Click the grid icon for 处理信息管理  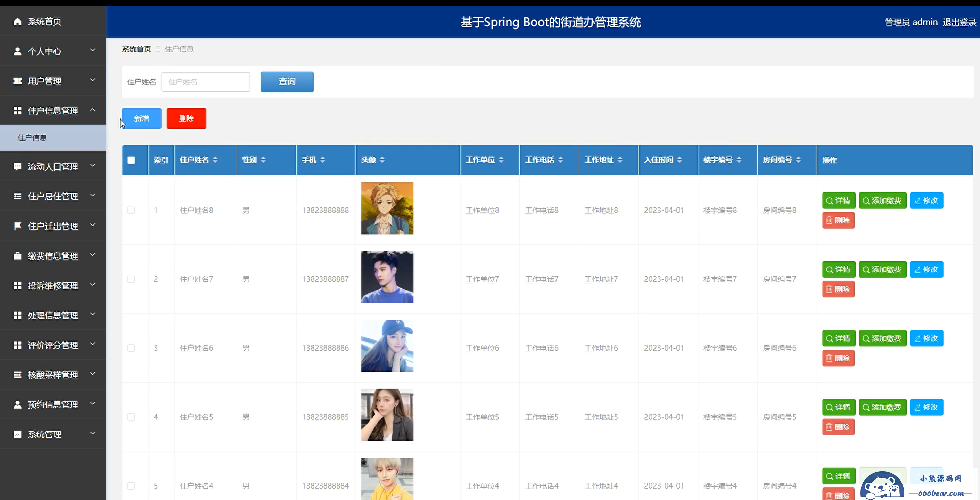point(17,315)
